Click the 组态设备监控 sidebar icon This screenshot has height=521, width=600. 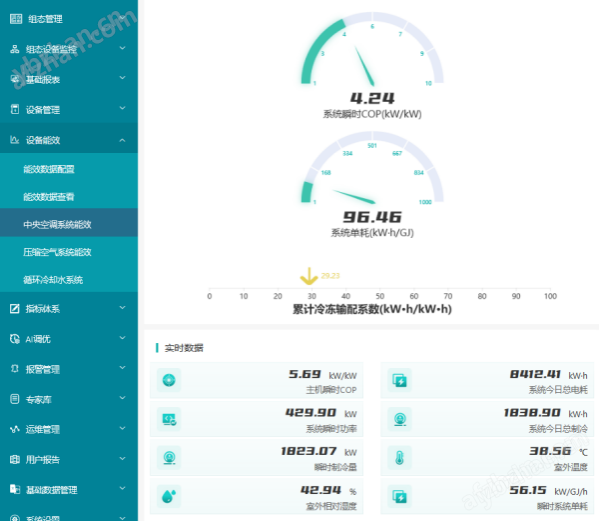(x=15, y=49)
